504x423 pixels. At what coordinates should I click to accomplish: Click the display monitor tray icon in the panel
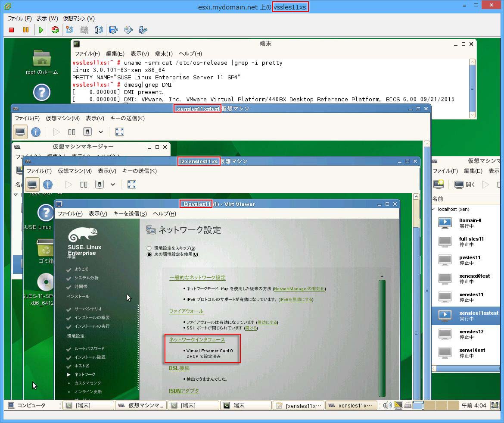tap(398, 405)
